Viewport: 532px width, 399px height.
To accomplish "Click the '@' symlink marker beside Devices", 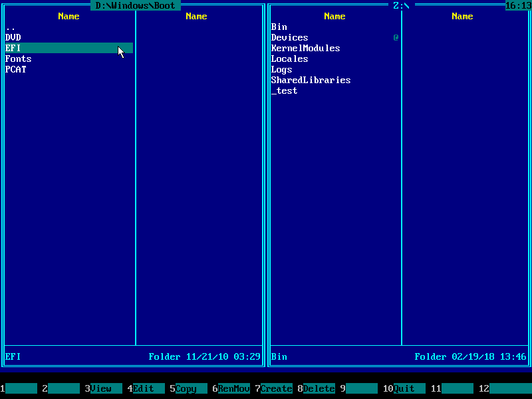I will [396, 37].
